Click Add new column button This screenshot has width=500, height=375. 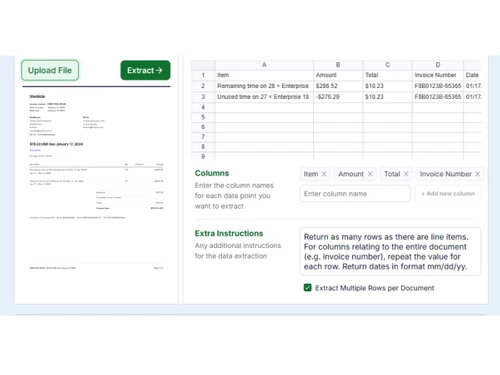point(448,194)
